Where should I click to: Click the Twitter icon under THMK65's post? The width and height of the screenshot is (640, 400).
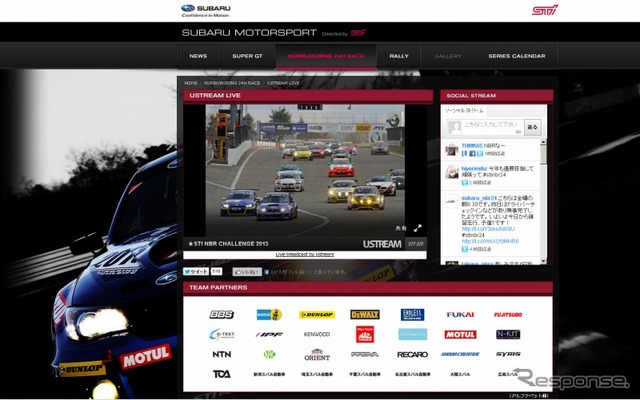click(480, 154)
